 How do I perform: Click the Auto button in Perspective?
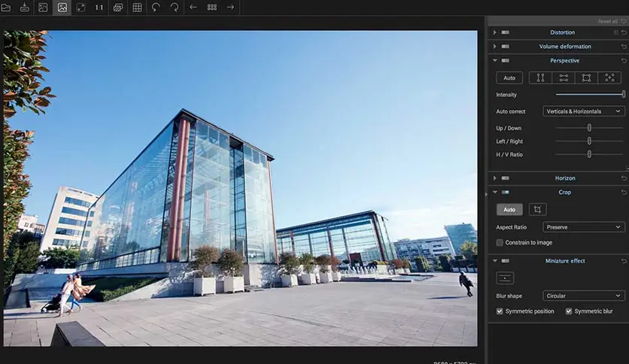click(509, 77)
